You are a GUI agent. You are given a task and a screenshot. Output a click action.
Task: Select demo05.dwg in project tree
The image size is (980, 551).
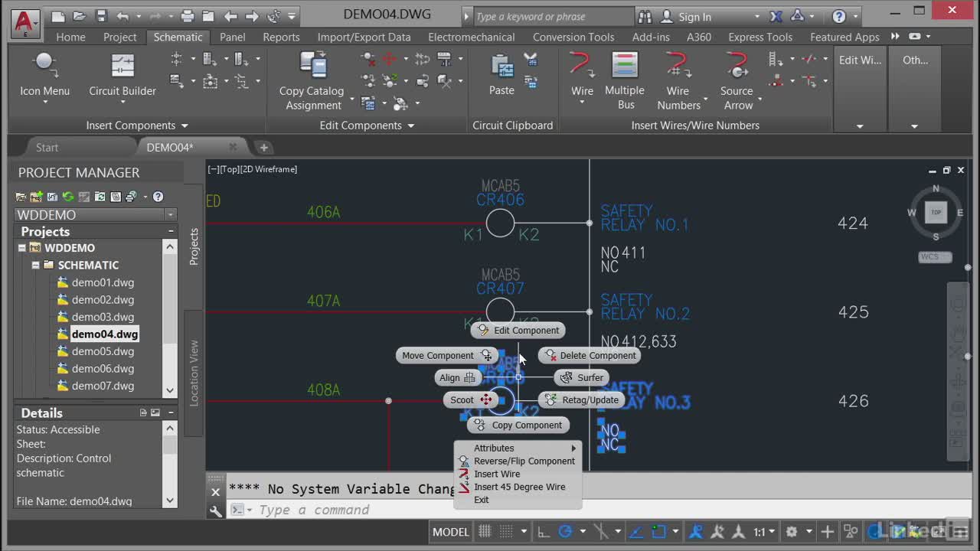point(103,351)
